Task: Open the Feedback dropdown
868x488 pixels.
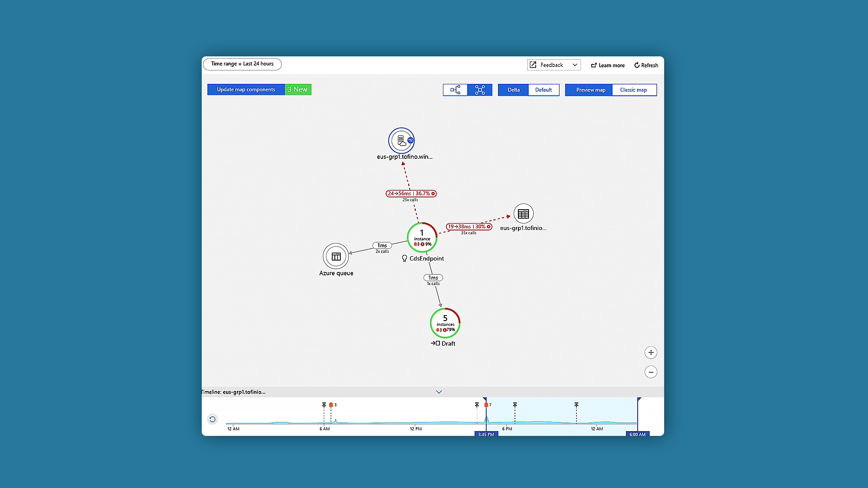Action: pos(554,65)
